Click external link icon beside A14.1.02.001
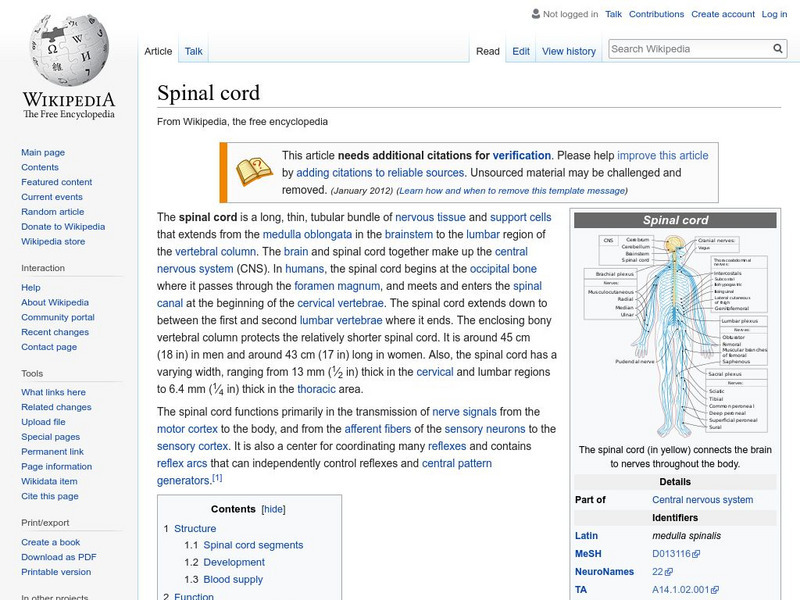Screen dimensions: 800x600 (x=715, y=590)
